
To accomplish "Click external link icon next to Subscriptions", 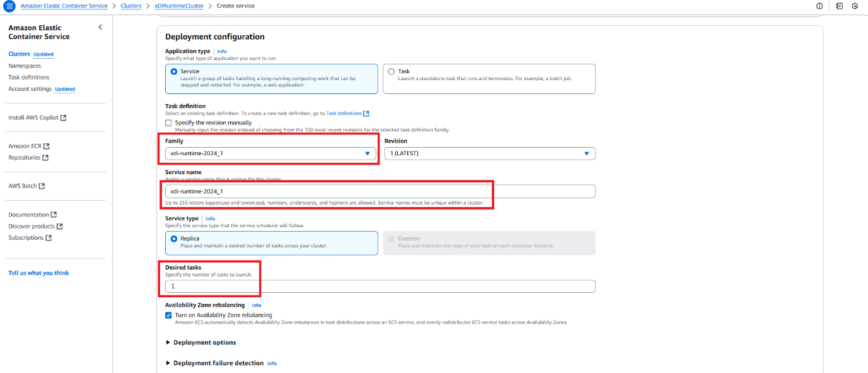I will click(x=49, y=238).
